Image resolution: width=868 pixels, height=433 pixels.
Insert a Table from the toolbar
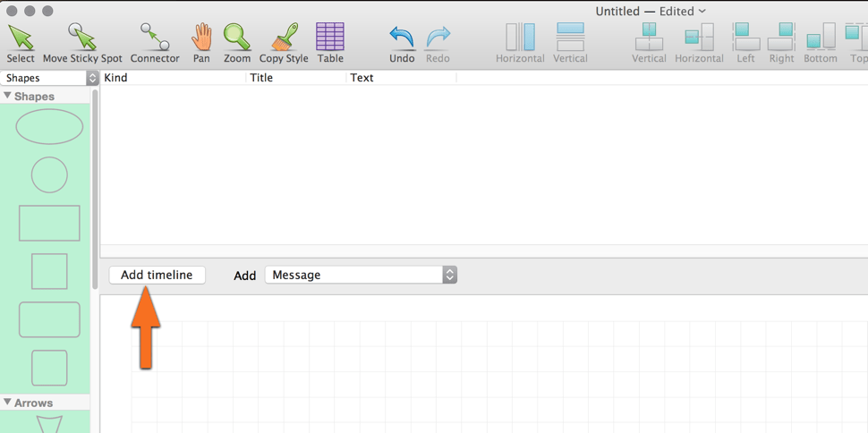click(330, 43)
